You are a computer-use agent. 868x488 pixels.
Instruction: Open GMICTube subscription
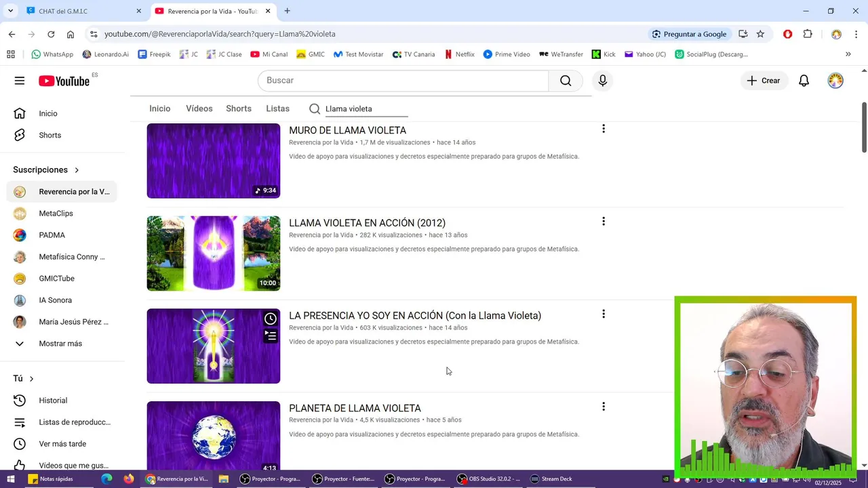point(62,279)
